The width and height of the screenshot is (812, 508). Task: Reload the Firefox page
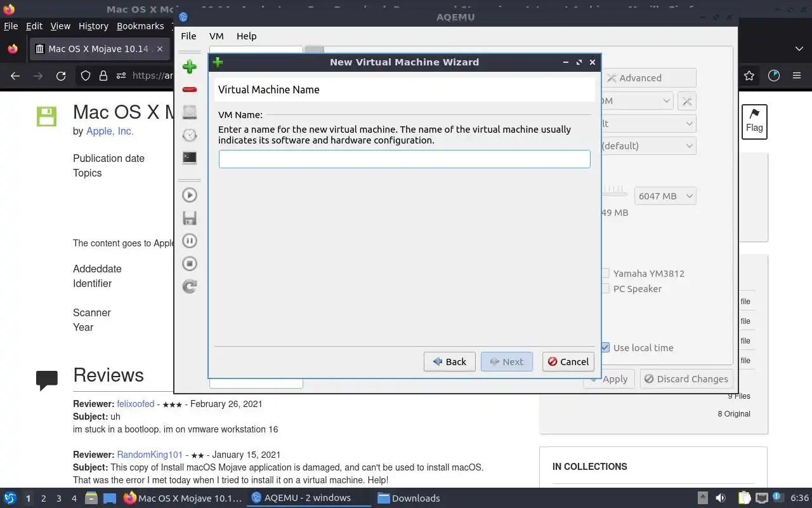pyautogui.click(x=61, y=76)
